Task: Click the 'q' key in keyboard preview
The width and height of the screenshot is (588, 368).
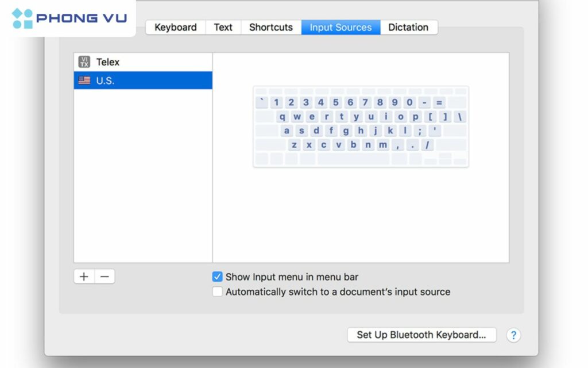Action: [x=283, y=117]
